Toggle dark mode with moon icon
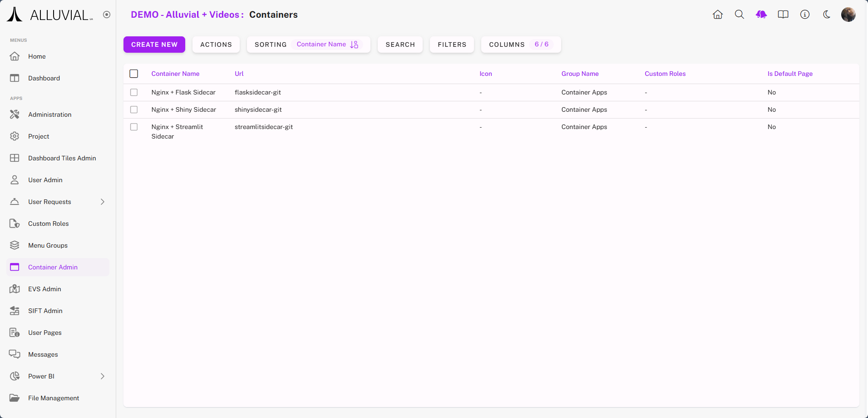868x418 pixels. tap(827, 15)
